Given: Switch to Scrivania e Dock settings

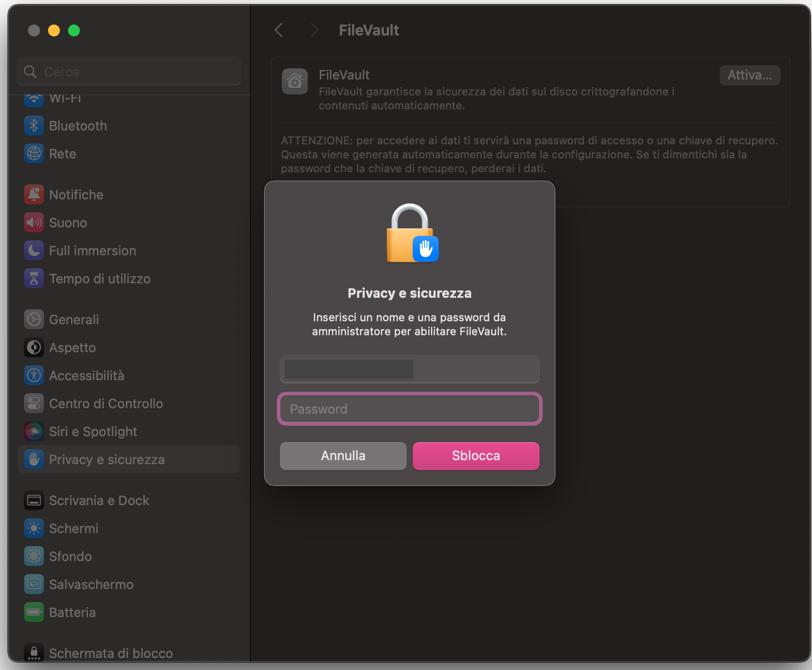Looking at the screenshot, I should tap(99, 500).
